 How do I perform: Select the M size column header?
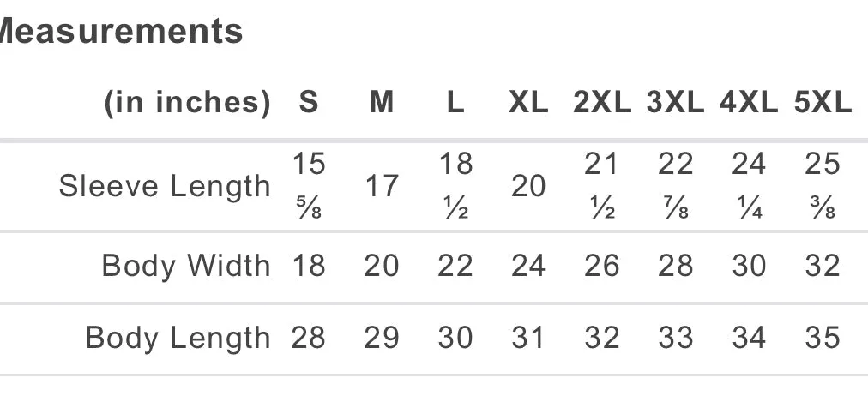tap(382, 102)
